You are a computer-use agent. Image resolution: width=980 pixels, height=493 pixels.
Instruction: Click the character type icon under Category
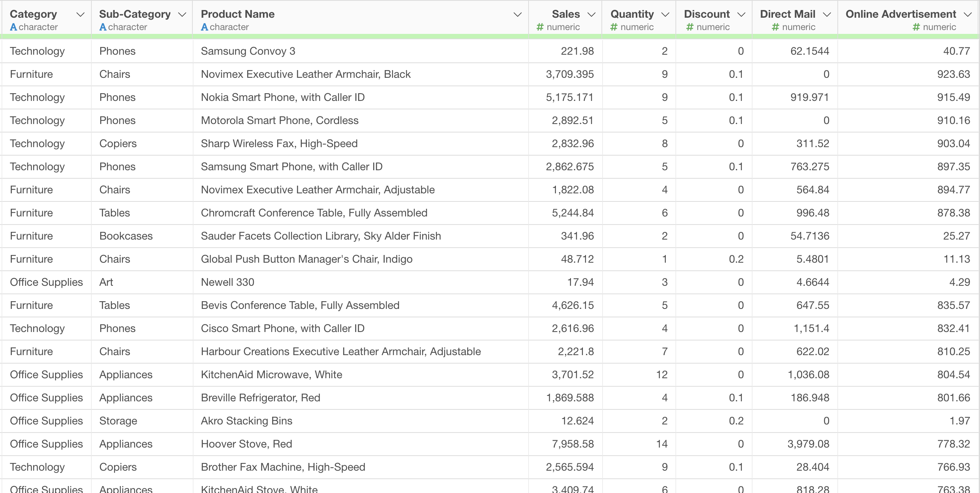[x=13, y=27]
